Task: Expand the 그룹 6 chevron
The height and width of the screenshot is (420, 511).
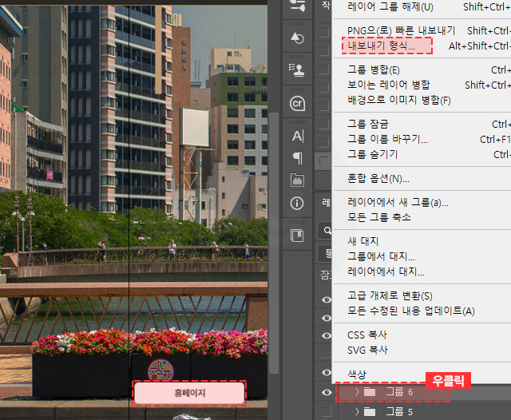Action: 357,391
